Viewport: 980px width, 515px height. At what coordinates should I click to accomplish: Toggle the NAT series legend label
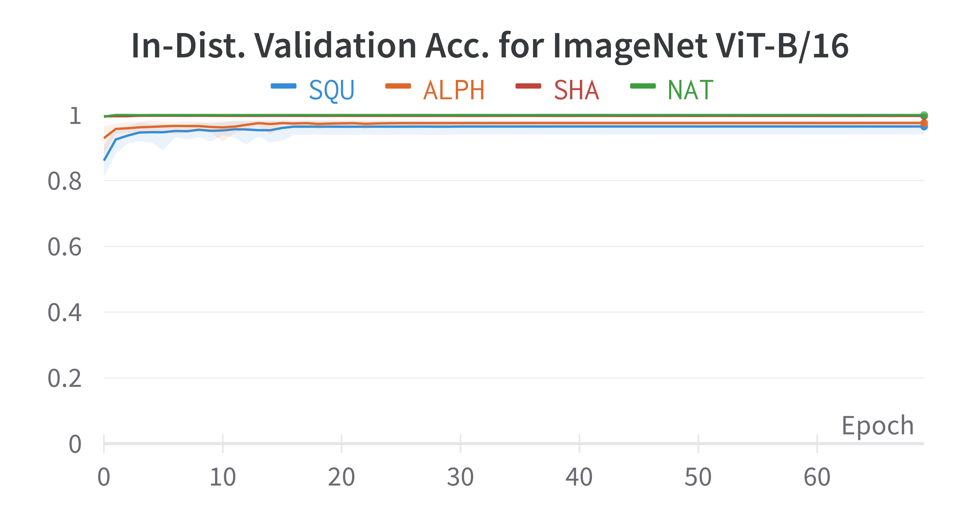click(690, 90)
